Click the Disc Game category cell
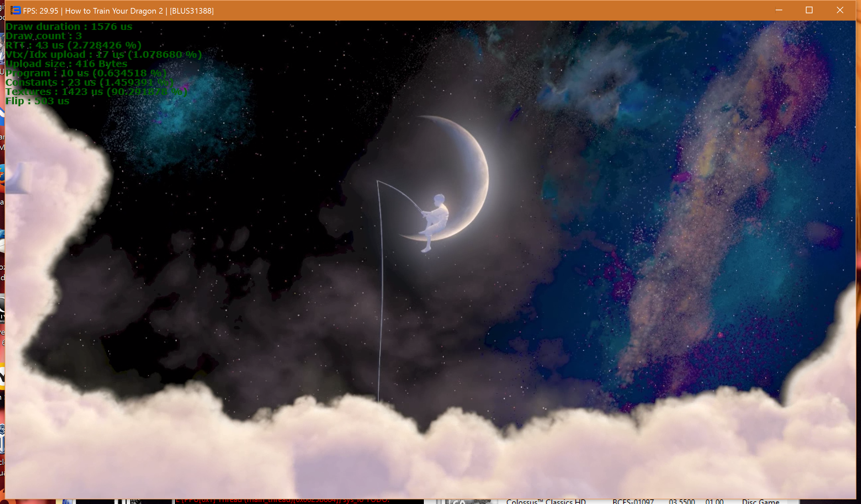This screenshot has width=861, height=504. coord(760,501)
